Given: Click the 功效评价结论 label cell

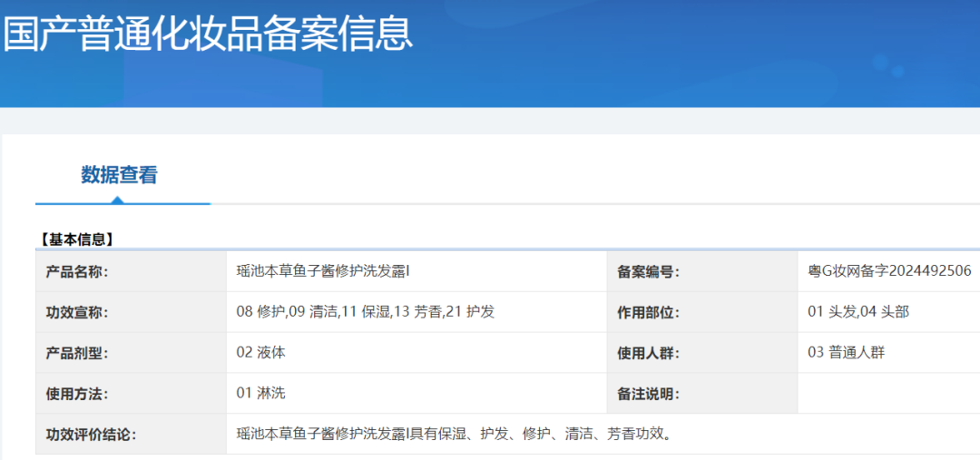Looking at the screenshot, I should point(91,435).
